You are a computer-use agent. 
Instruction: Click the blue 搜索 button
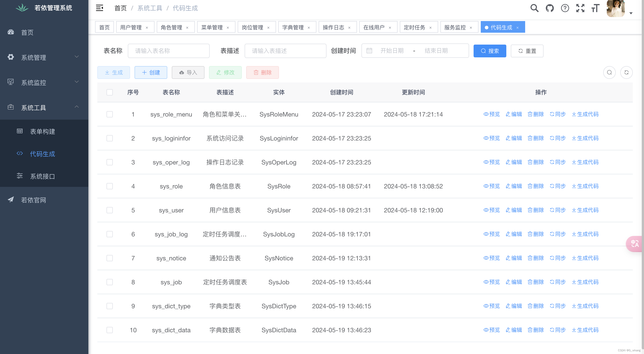tap(490, 51)
